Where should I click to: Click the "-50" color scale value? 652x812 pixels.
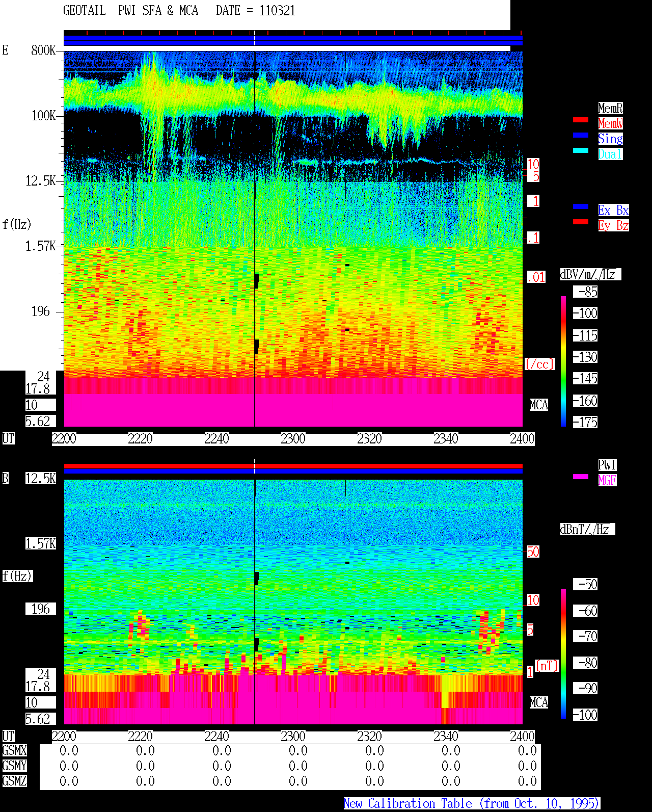[x=586, y=584]
